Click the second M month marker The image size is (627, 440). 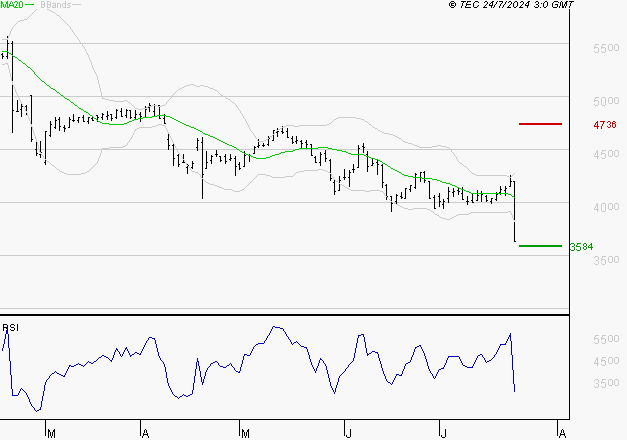click(245, 434)
